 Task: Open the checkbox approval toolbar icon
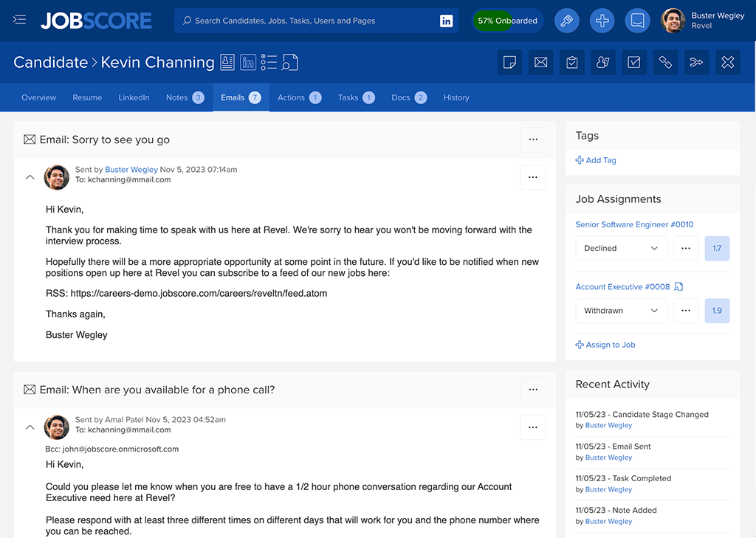634,62
